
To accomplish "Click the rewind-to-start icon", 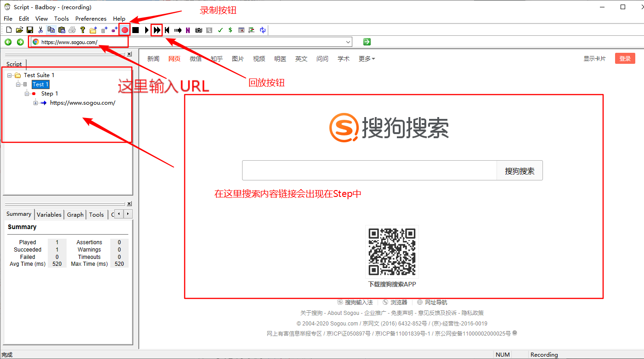I will coord(167,30).
